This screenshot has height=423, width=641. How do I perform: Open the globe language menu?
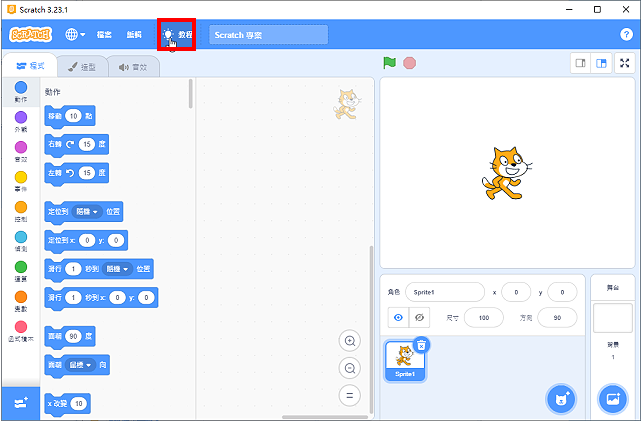[x=75, y=35]
